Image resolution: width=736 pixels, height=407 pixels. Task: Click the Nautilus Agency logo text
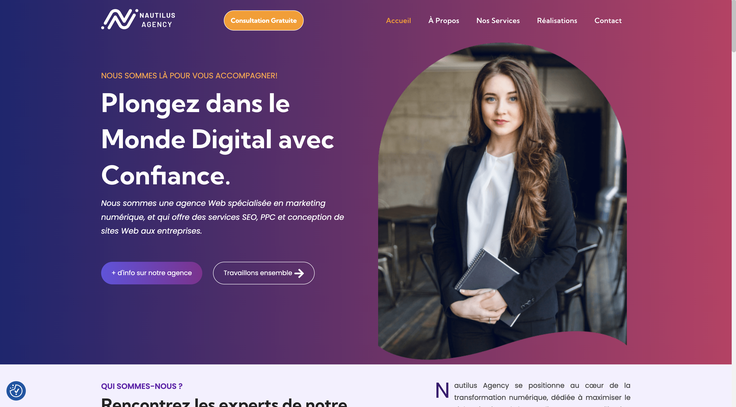pyautogui.click(x=157, y=20)
